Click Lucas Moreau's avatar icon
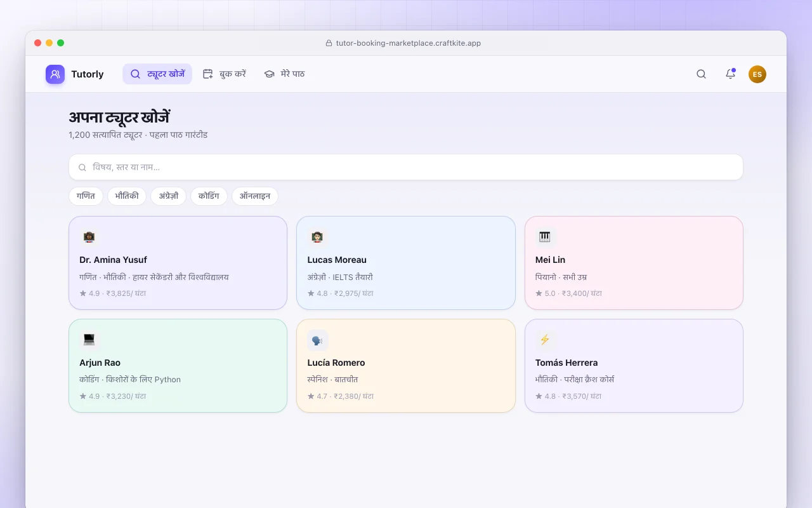This screenshot has height=508, width=812. pyautogui.click(x=318, y=237)
